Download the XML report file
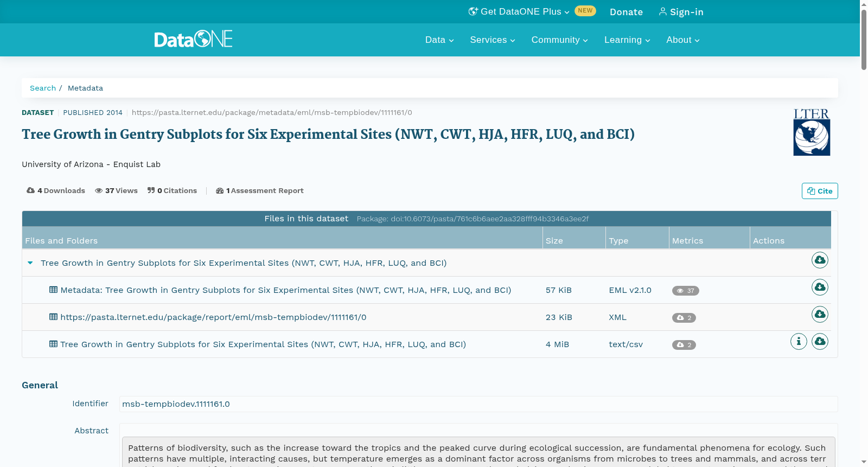This screenshot has width=868, height=467. 820,315
